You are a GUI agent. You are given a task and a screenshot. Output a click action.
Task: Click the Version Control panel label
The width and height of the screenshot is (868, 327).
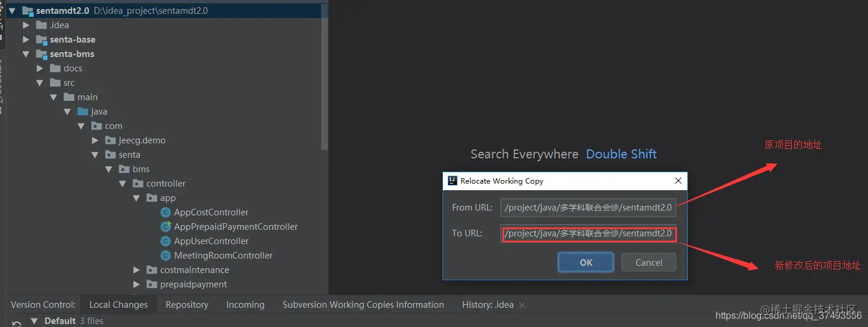[x=43, y=305]
